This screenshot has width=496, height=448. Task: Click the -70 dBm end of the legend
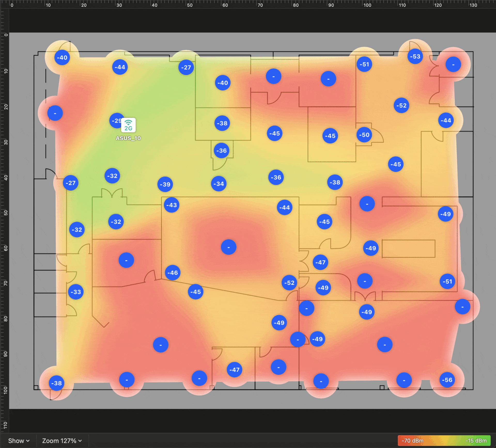413,441
